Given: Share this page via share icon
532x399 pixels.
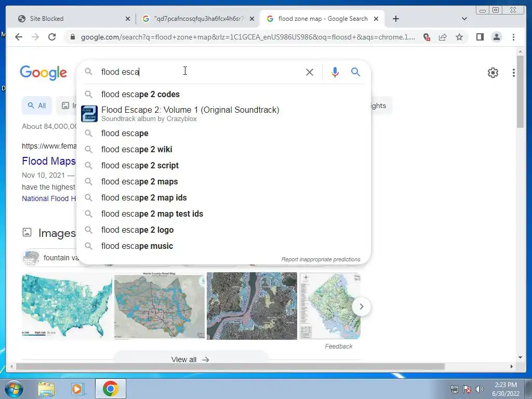Looking at the screenshot, I should [x=443, y=37].
